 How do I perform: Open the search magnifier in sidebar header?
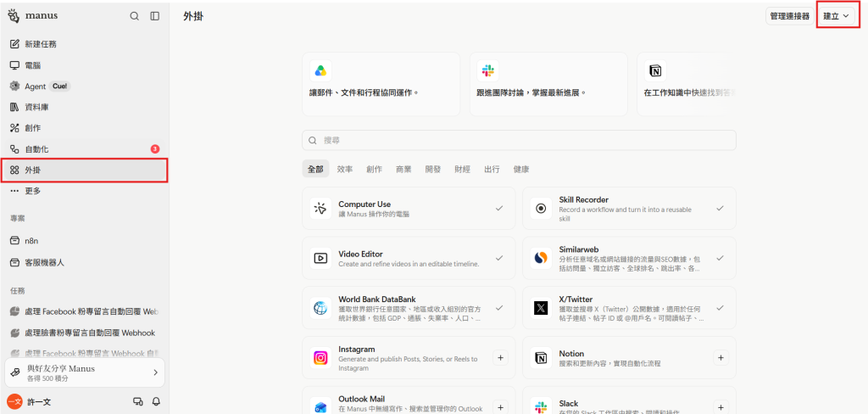pyautogui.click(x=135, y=16)
